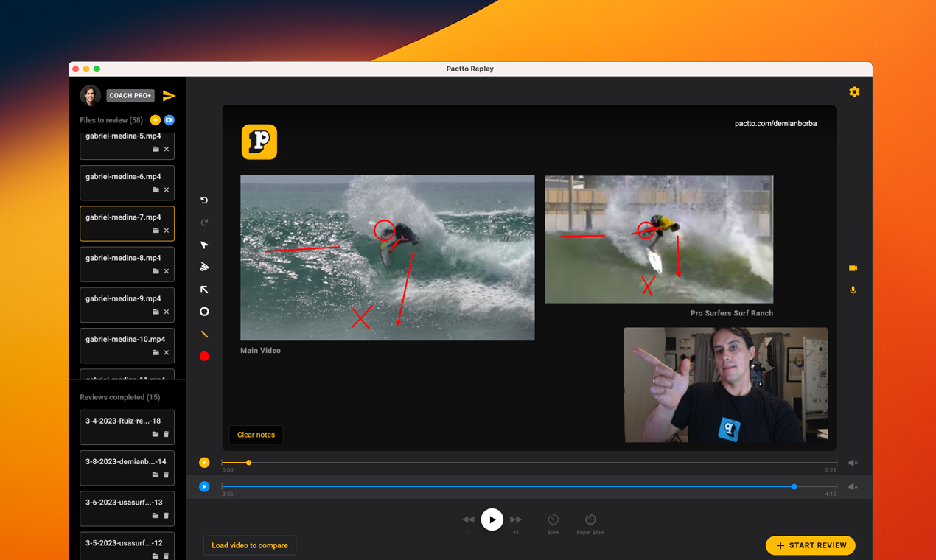Select the arrow drawing tool
Screen dimensions: 936x560
(204, 290)
